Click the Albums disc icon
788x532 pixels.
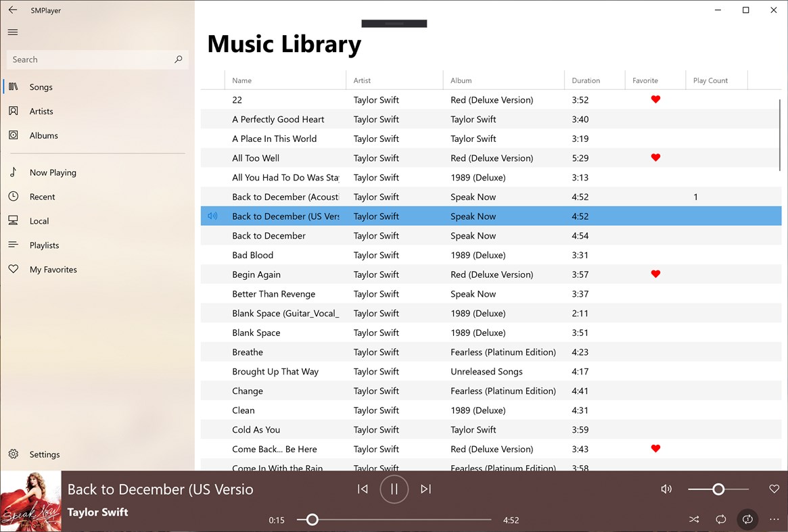pos(14,135)
